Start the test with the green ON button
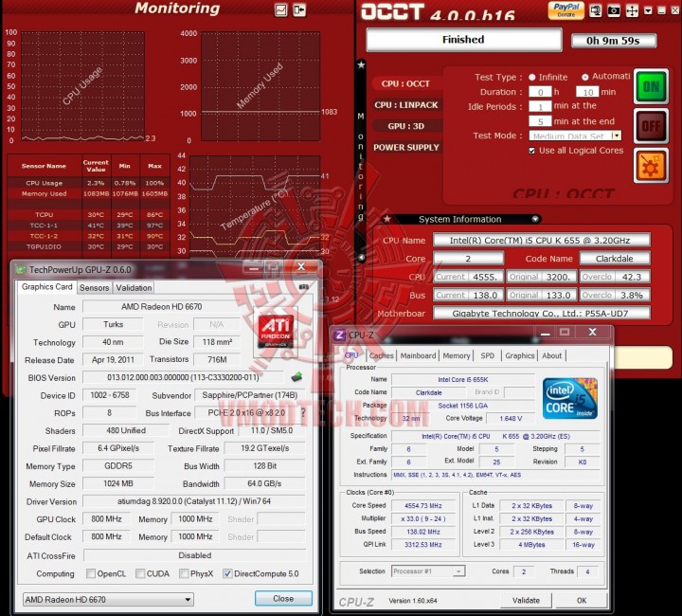This screenshot has width=682, height=616. coord(651,86)
